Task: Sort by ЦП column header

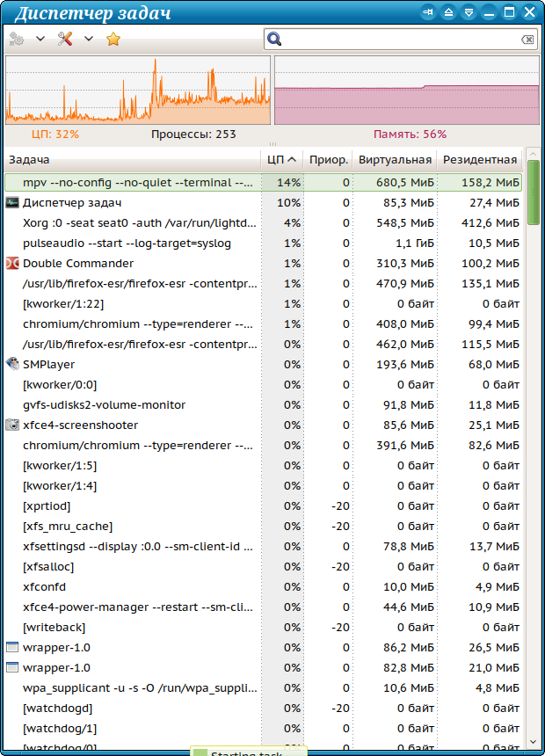Action: pos(282,160)
